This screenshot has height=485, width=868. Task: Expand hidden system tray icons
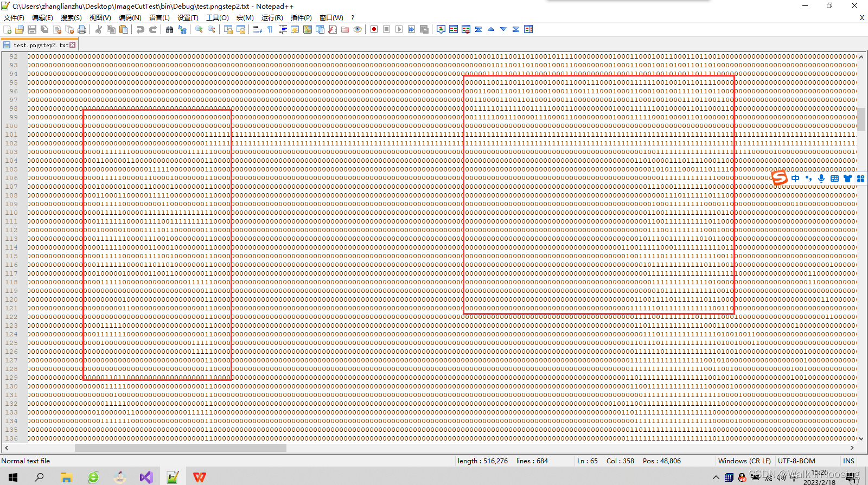[x=716, y=477]
